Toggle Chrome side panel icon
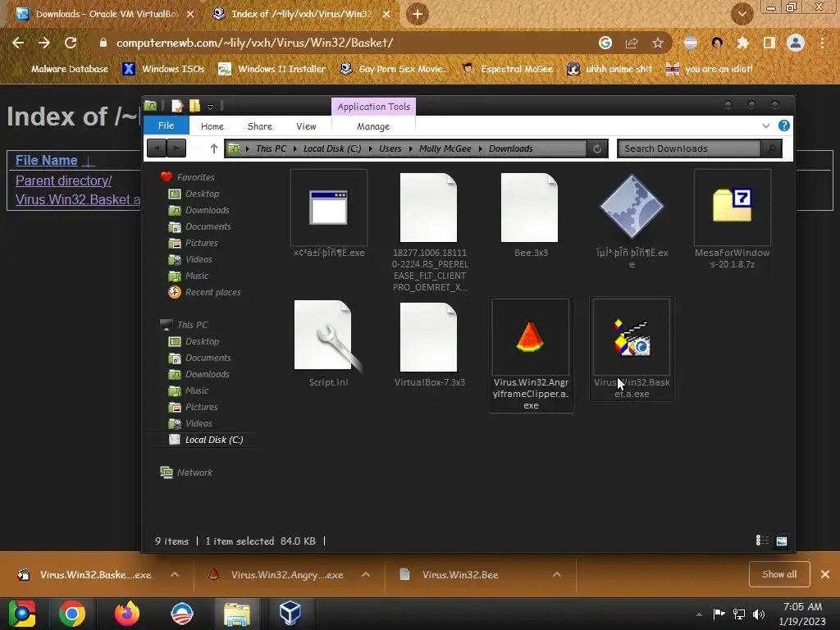This screenshot has width=840, height=630. [x=769, y=43]
